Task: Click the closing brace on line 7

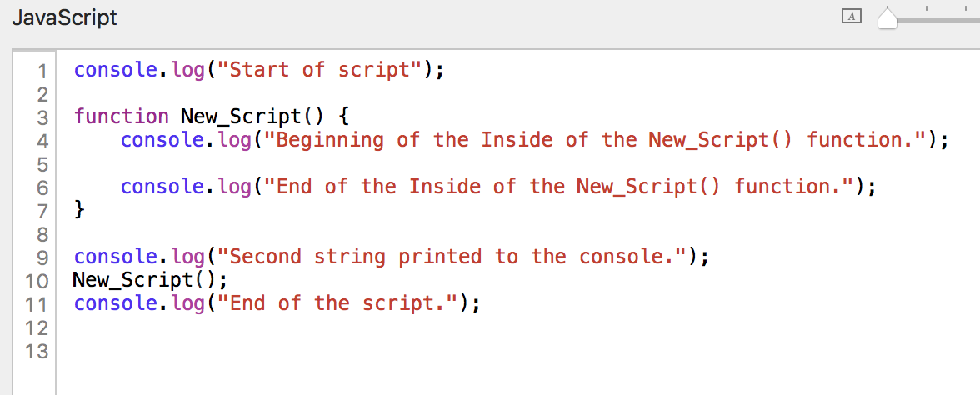Action: 79,210
